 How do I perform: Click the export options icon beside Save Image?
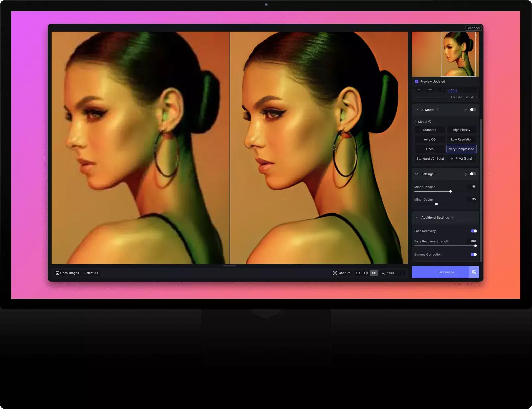tap(474, 272)
